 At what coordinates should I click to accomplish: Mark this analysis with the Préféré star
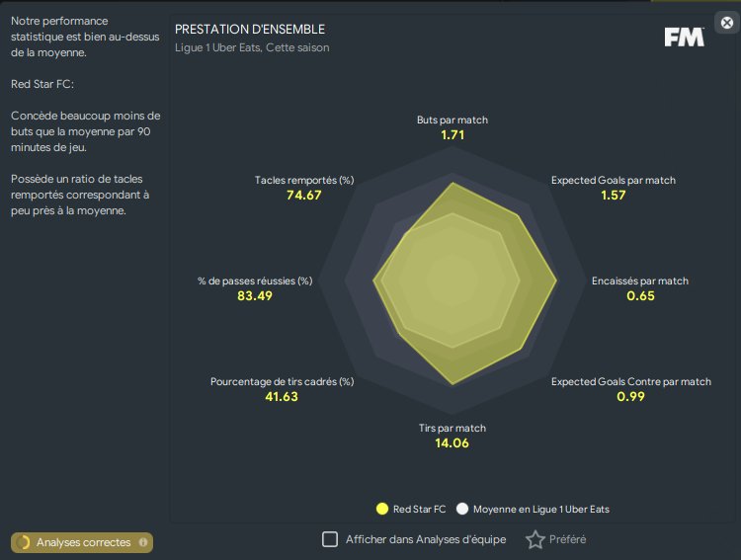[535, 539]
